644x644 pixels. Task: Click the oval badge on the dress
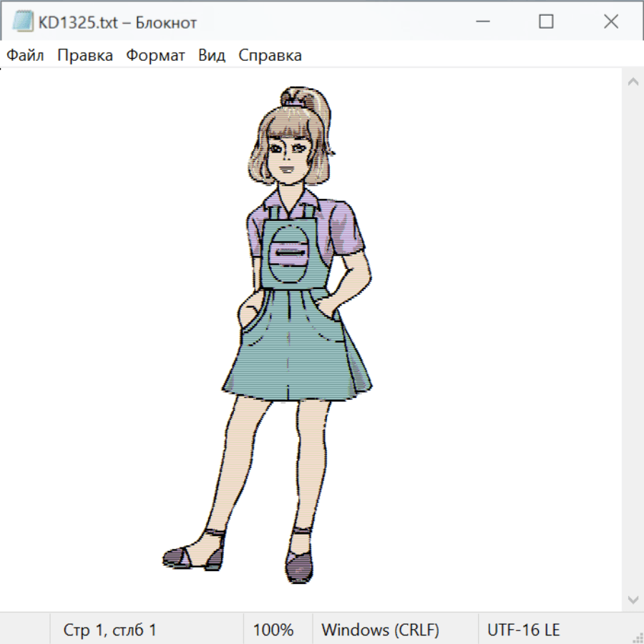coord(289,253)
